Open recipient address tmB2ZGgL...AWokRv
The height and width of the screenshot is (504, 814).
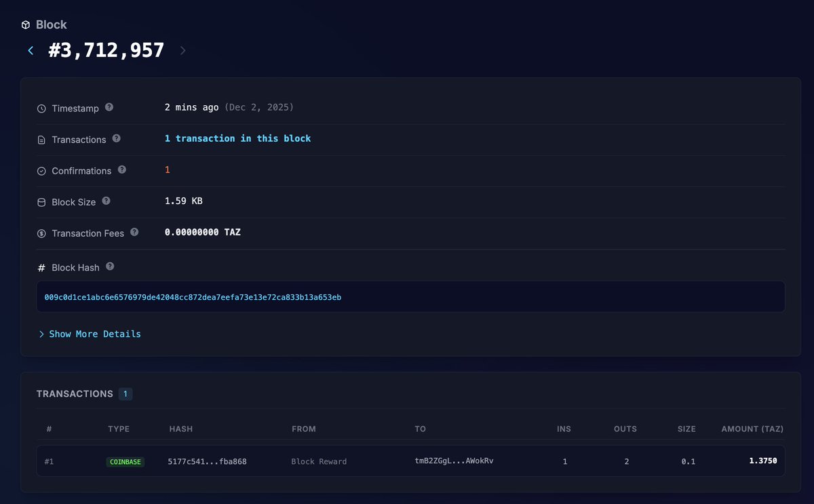454,461
